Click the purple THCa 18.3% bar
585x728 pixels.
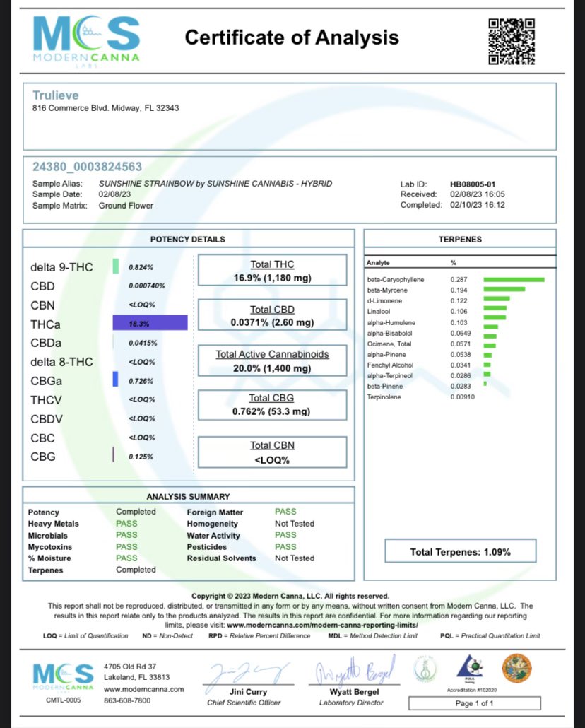point(150,323)
